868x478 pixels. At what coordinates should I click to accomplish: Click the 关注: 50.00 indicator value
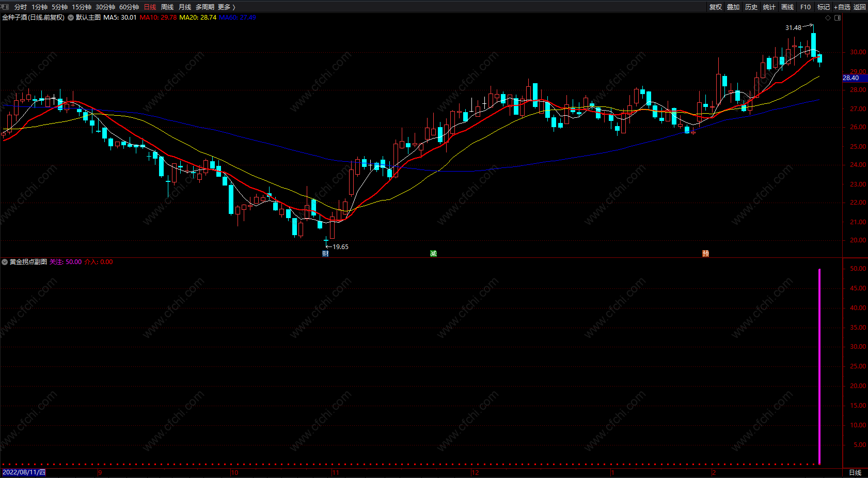[x=66, y=262]
